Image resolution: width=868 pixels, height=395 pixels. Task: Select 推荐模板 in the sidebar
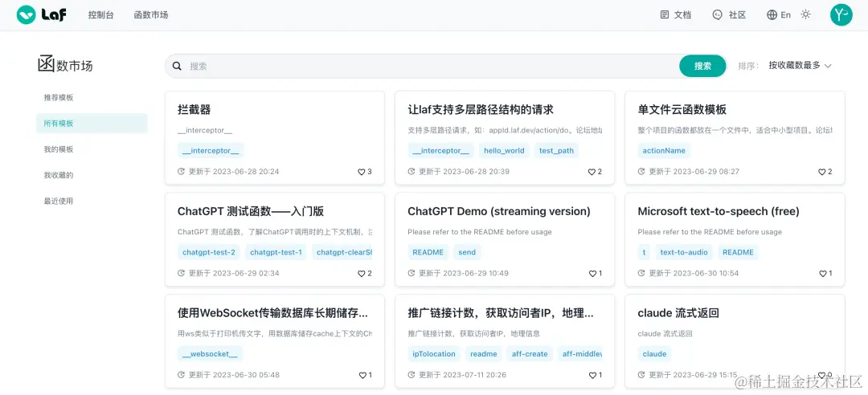[92, 97]
